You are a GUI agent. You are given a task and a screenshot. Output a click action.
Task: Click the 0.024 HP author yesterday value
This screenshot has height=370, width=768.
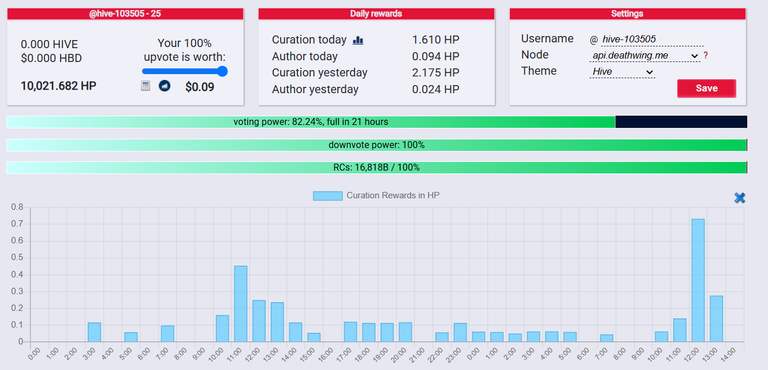tap(435, 90)
